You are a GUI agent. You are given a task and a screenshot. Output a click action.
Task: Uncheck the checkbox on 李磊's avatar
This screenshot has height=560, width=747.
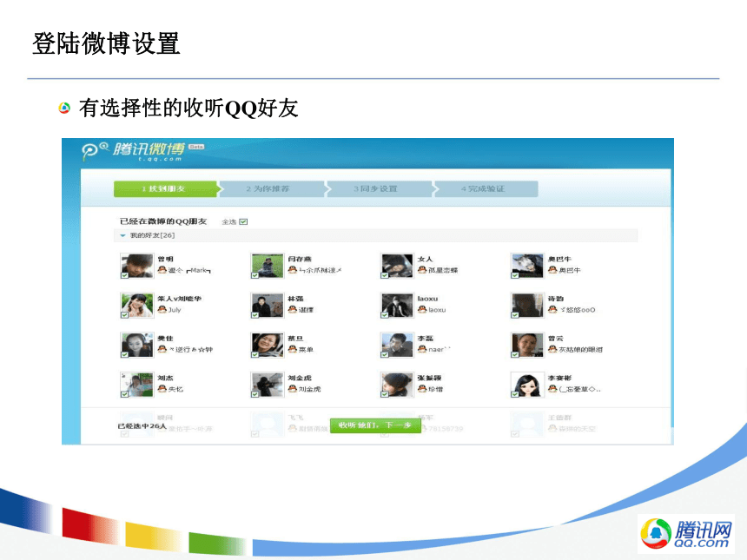(x=385, y=354)
